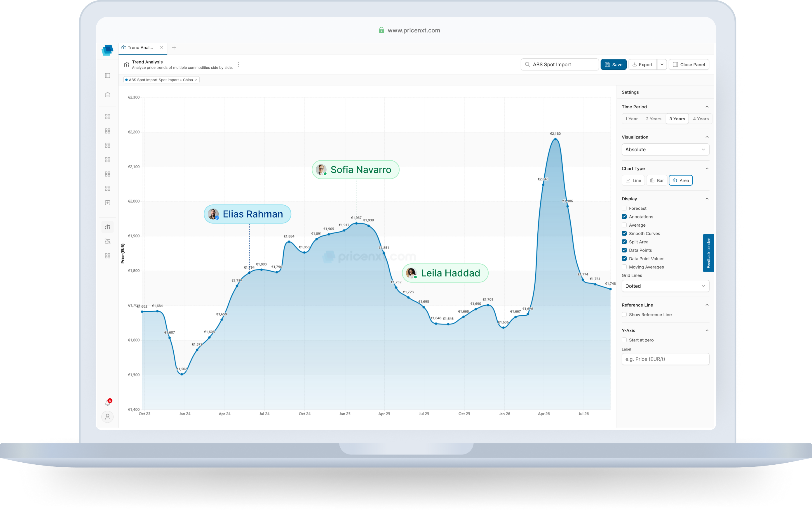Screen dimensions: 812x512
Task: Select the 2 Years time period
Action: (x=654, y=119)
